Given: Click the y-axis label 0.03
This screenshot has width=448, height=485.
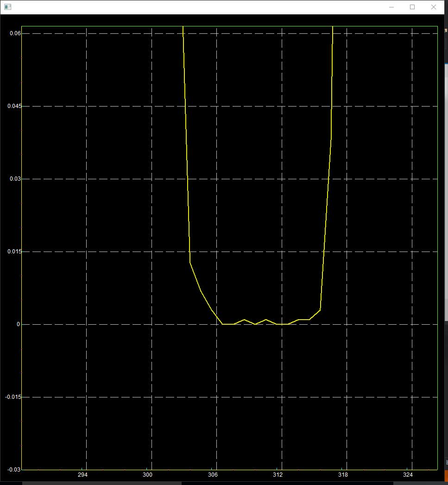Looking at the screenshot, I should tap(15, 178).
